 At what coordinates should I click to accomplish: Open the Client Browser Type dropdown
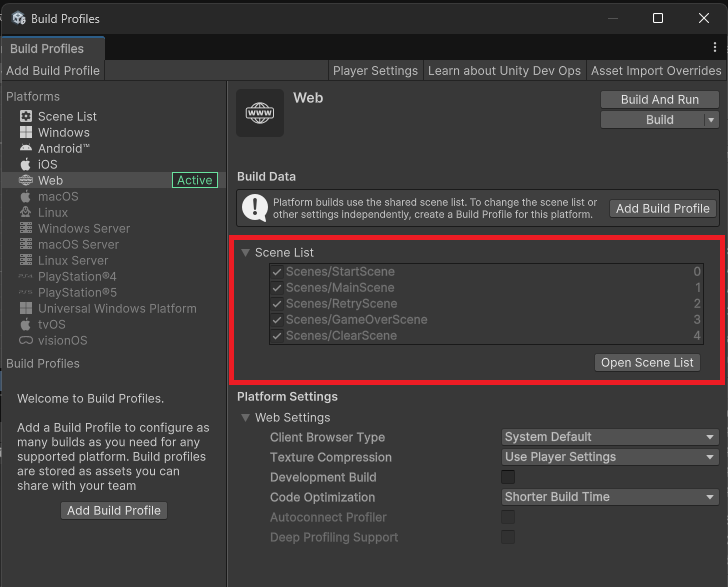610,437
